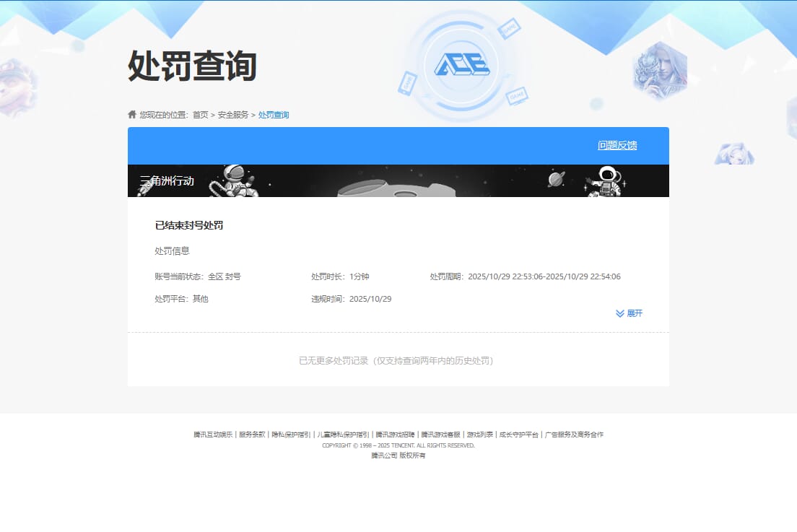797x532 pixels.
Task: Click the double-chevron 展开 icon
Action: pyautogui.click(x=619, y=313)
